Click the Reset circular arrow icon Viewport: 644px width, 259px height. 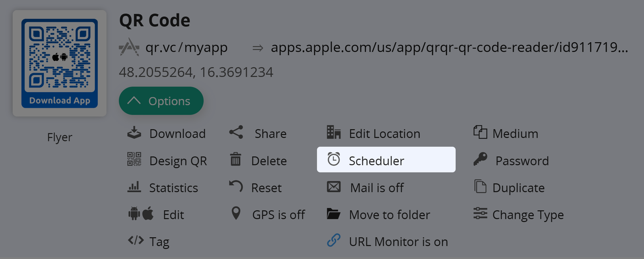[x=236, y=186]
